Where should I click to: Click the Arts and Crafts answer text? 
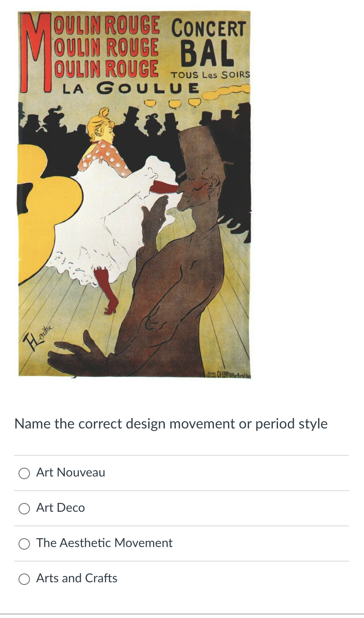point(76,578)
